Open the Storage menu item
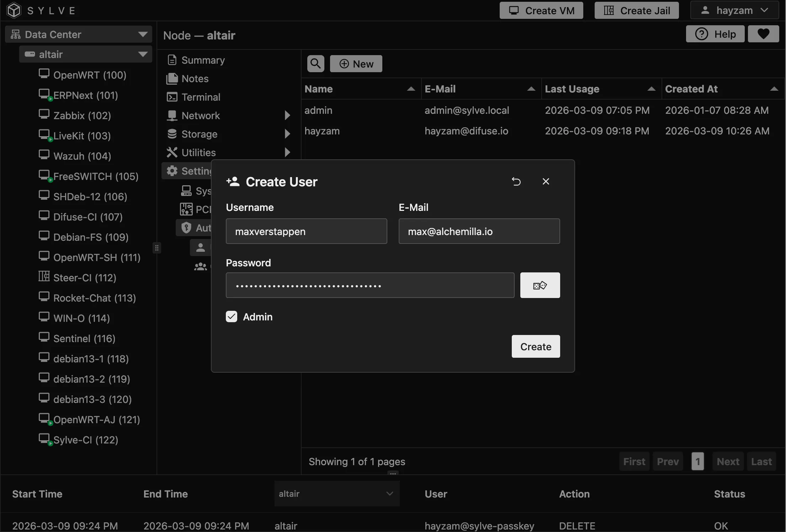The height and width of the screenshot is (532, 786). coord(229,134)
